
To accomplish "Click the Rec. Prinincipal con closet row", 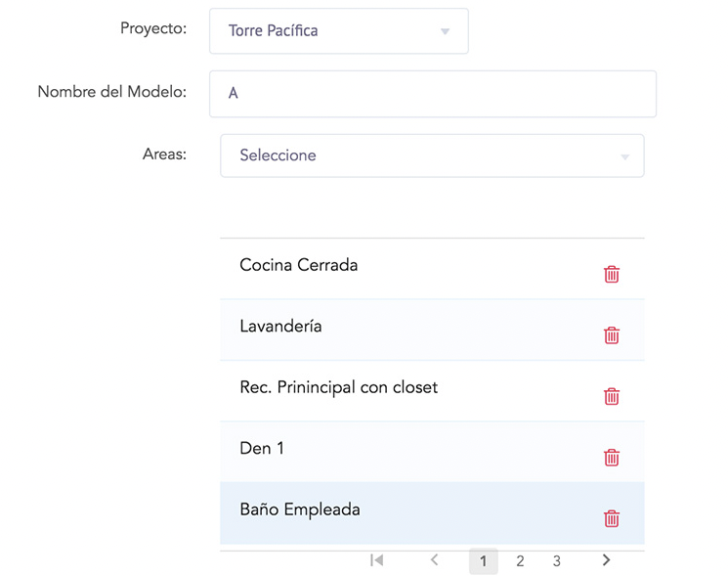I will point(432,391).
